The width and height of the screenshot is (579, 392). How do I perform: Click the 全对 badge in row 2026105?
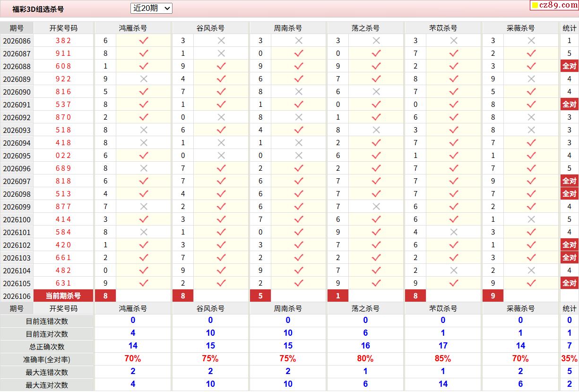click(569, 283)
